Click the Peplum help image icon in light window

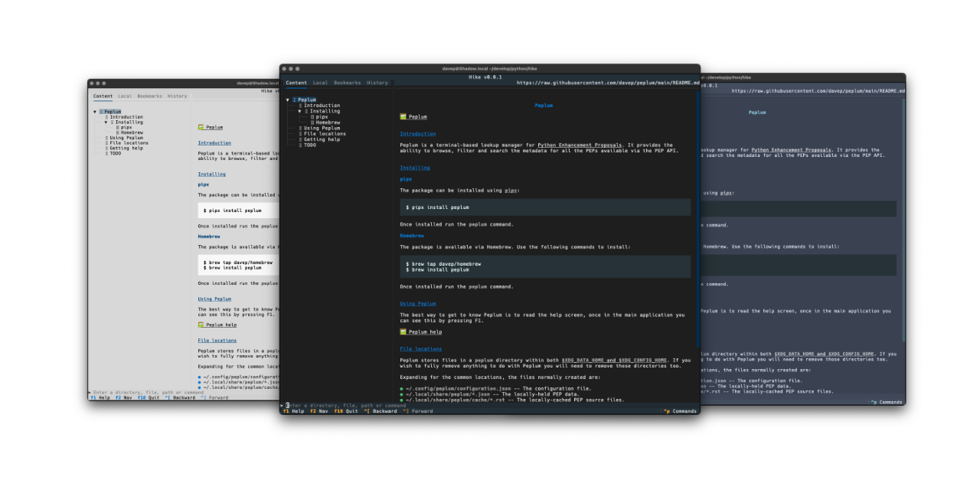click(201, 325)
